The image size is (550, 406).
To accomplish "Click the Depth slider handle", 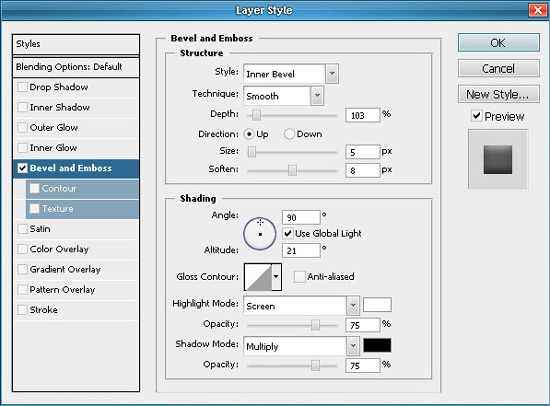I will point(256,115).
